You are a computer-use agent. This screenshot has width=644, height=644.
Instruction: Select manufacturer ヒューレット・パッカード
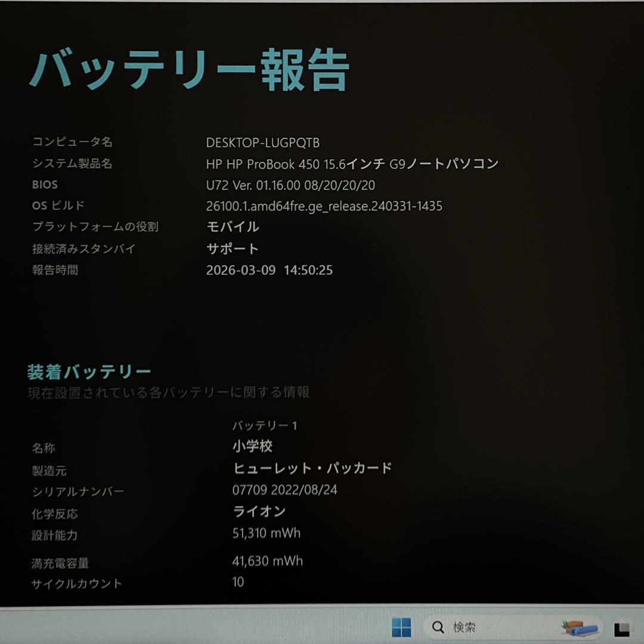312,468
